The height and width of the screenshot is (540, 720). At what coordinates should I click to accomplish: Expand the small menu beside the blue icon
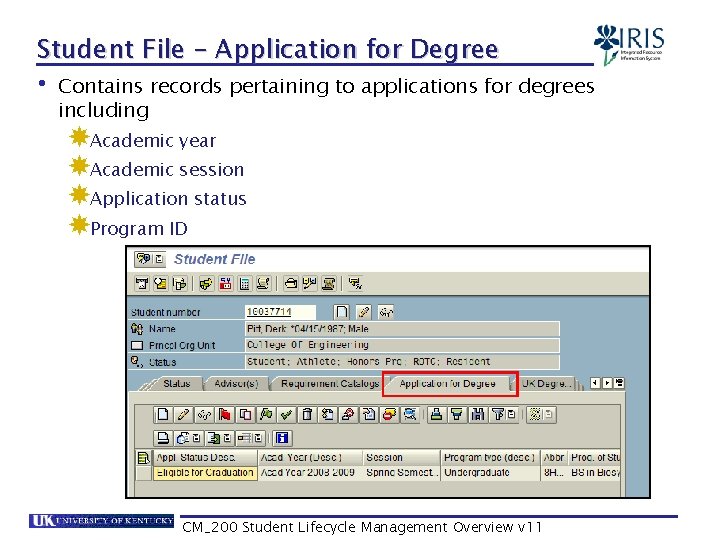(x=196, y=438)
